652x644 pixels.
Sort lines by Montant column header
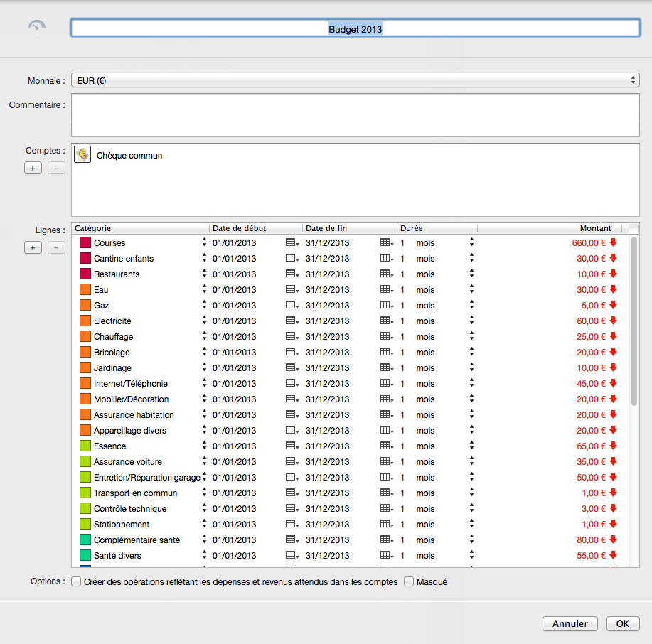[550, 228]
